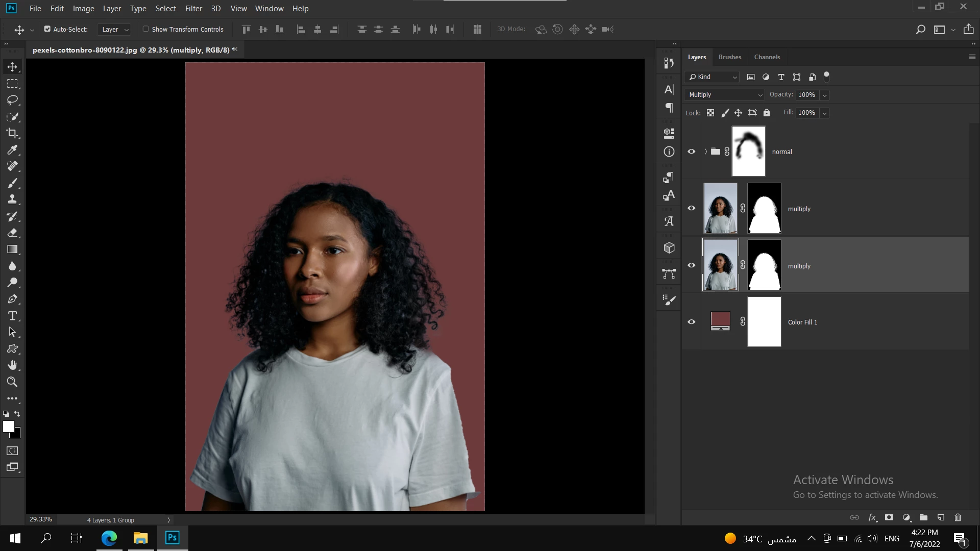Select the Clone Stamp tool
Image resolution: width=980 pixels, height=551 pixels.
pyautogui.click(x=12, y=199)
